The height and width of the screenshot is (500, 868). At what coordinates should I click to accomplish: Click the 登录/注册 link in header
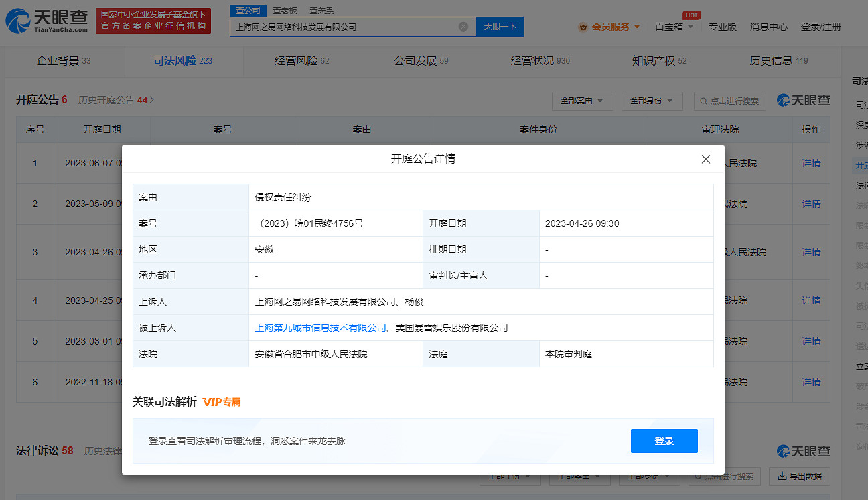(820, 27)
